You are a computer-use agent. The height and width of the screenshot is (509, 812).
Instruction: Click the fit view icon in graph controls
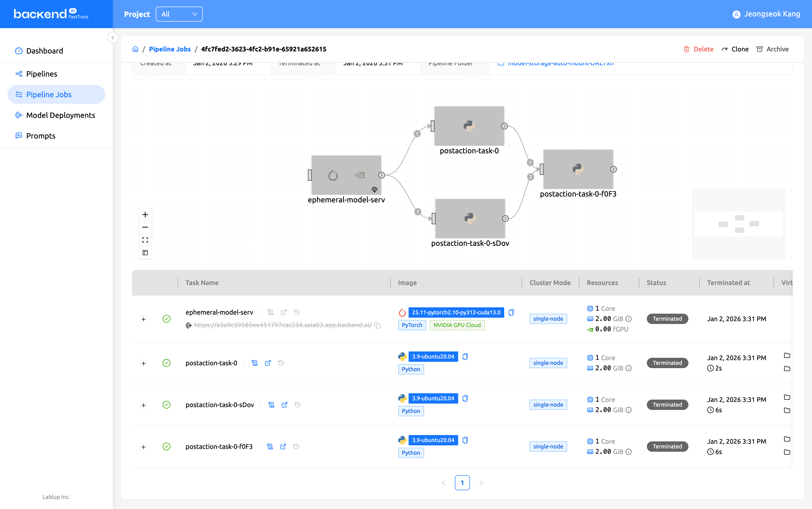click(x=145, y=240)
